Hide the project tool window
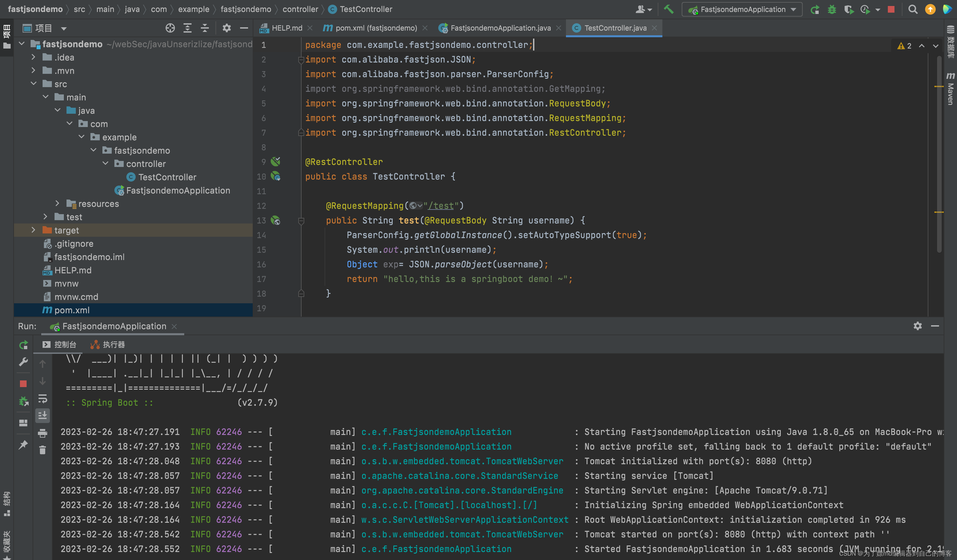The height and width of the screenshot is (560, 957). 244,28
